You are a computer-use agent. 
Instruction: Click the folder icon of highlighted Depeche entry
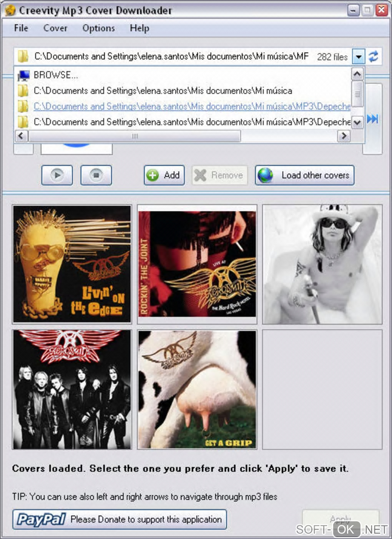pos(23,106)
